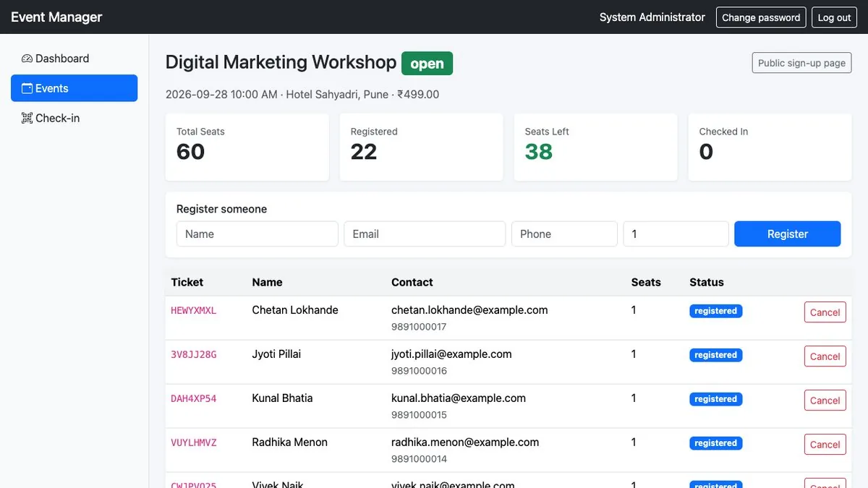Cancel Jyoti Pillai's registration
This screenshot has height=488, width=868.
[825, 356]
